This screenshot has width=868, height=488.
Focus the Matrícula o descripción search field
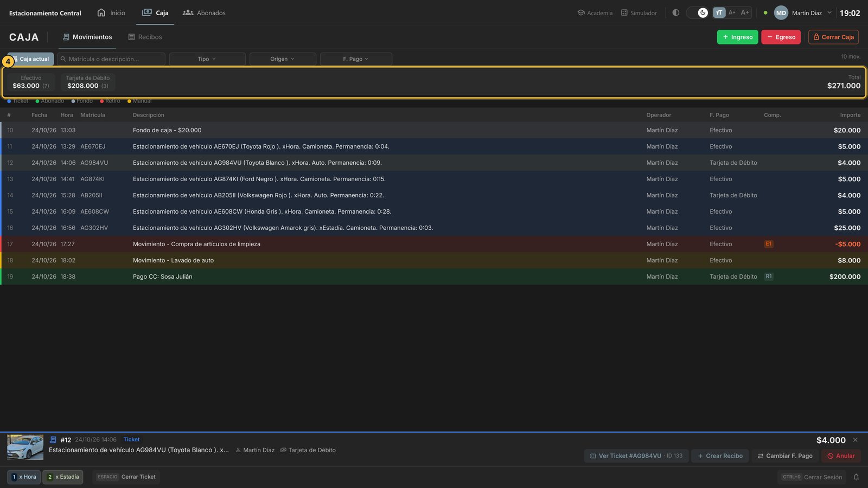click(x=111, y=59)
